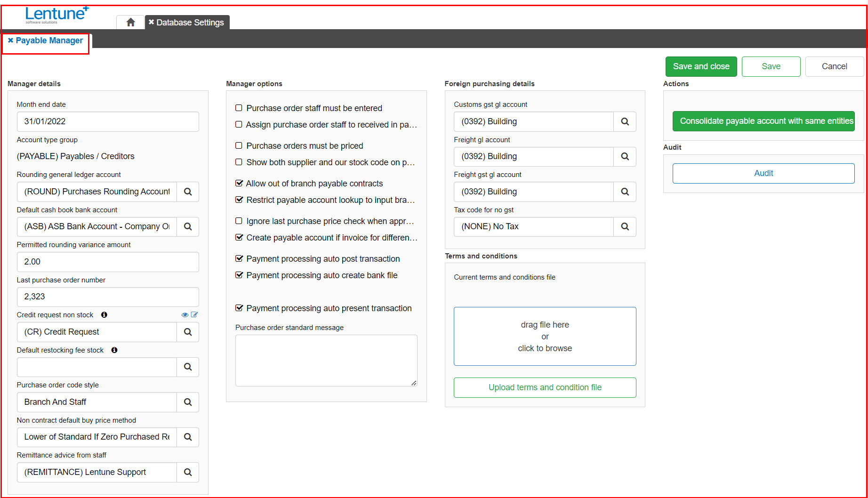Open lookup for Freight gl account
Image resolution: width=868 pixels, height=498 pixels.
tap(625, 156)
